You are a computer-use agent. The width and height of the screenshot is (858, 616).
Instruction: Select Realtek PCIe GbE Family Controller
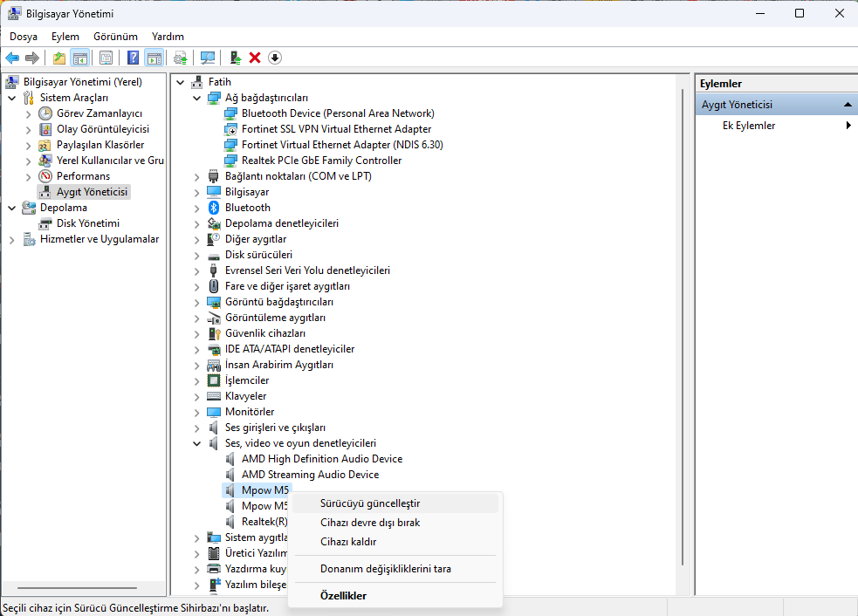[321, 161]
